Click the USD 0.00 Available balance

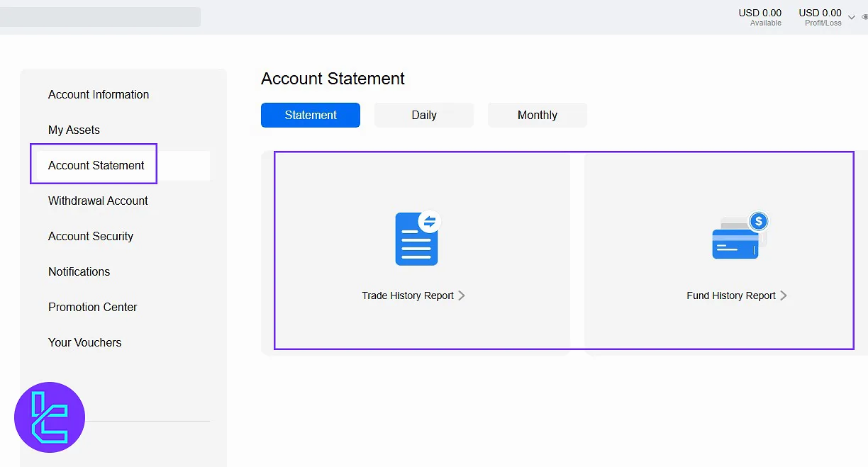point(759,17)
